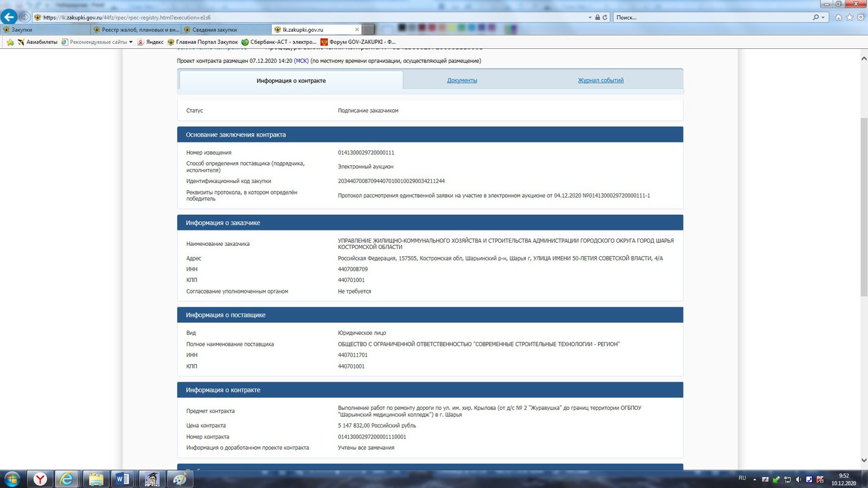Show hidden tray icons arrow
Viewport: 868px width, 488px height.
coord(755,479)
